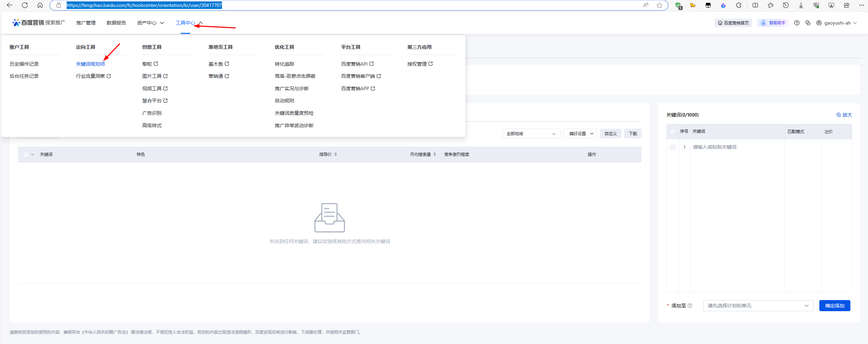Viewport: 868px width, 344px height.
Task: Open 请先选择计划和单元 dropdown
Action: [758, 306]
